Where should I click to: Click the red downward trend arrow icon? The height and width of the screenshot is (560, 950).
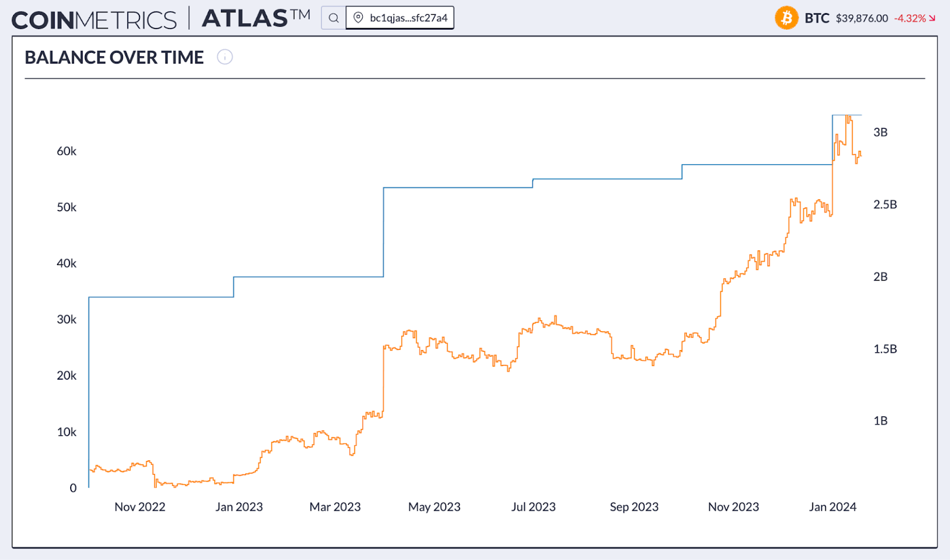pyautogui.click(x=930, y=18)
